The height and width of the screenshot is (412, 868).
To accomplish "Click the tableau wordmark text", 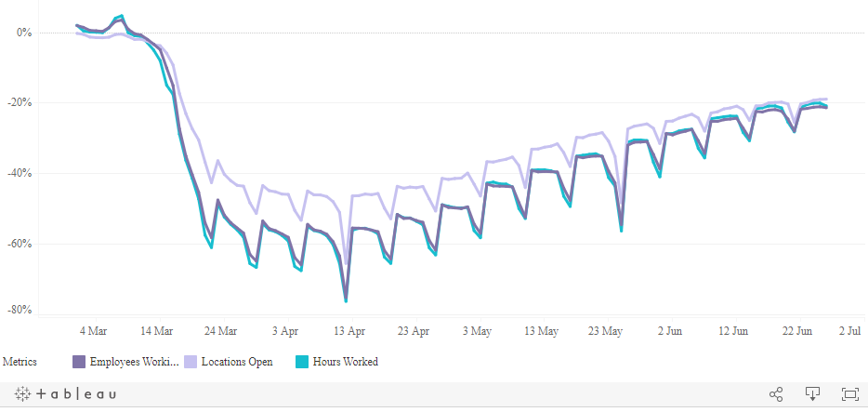I will (76, 394).
